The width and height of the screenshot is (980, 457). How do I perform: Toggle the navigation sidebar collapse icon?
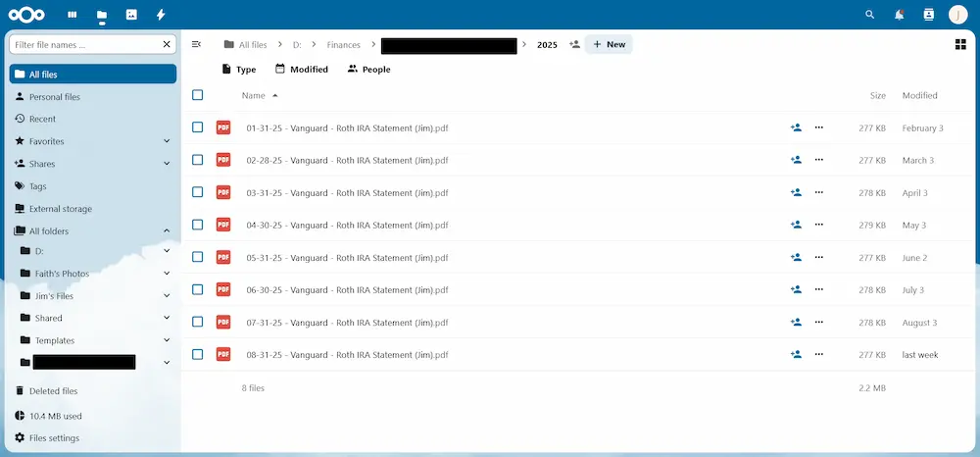196,44
